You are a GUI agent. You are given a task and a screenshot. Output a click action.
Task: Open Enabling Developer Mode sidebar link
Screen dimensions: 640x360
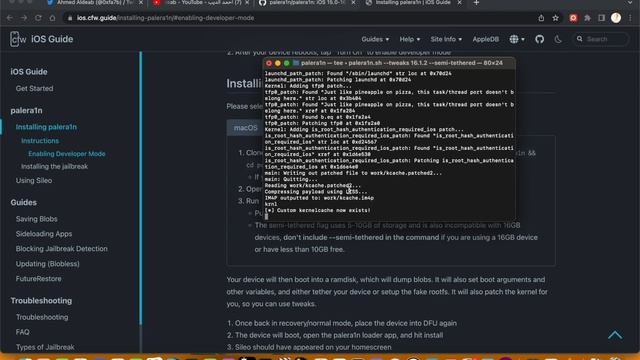click(67, 153)
